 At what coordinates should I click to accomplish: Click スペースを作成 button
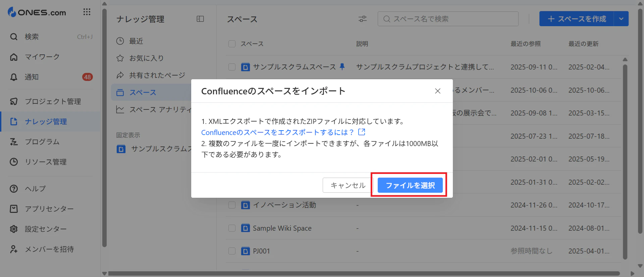click(577, 19)
